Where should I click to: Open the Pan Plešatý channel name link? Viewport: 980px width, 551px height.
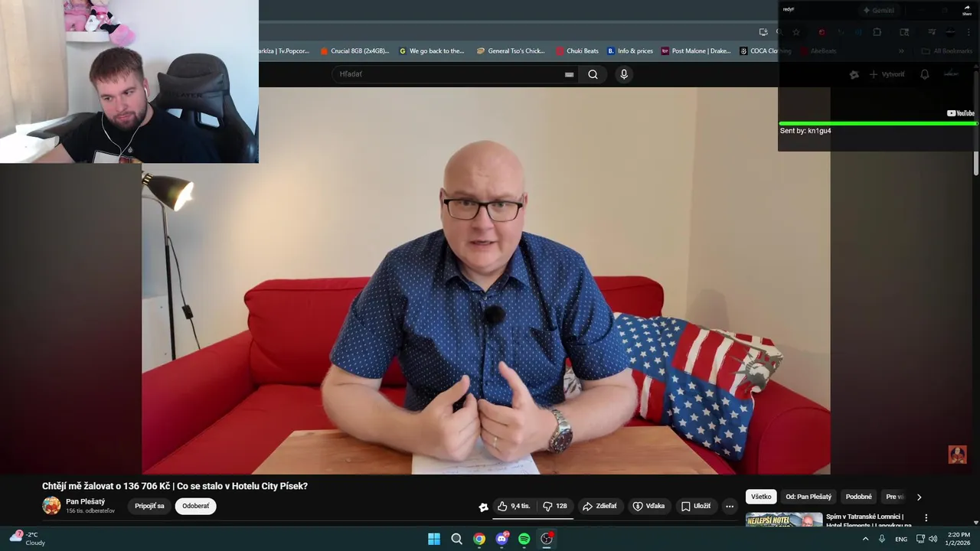pos(85,502)
